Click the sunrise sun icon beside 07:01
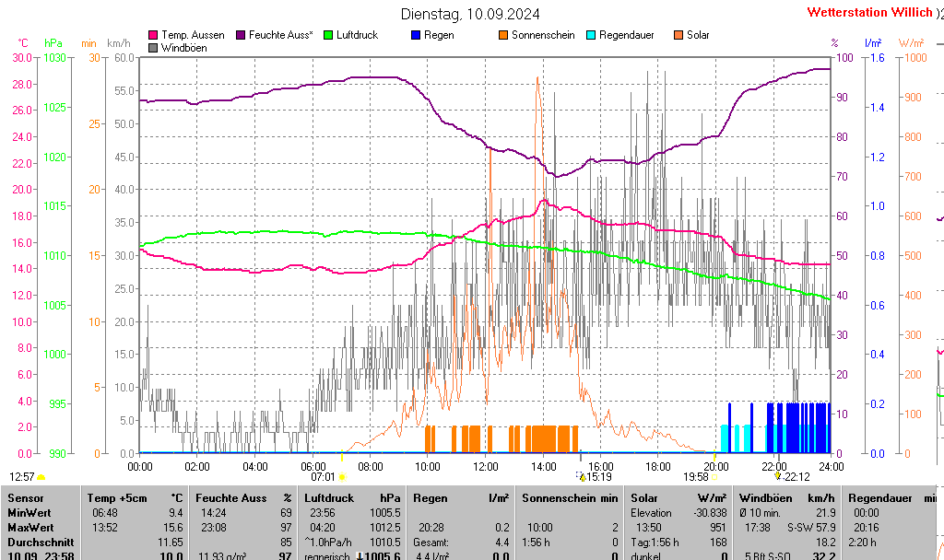Screen dimensions: 944x560 click(342, 477)
